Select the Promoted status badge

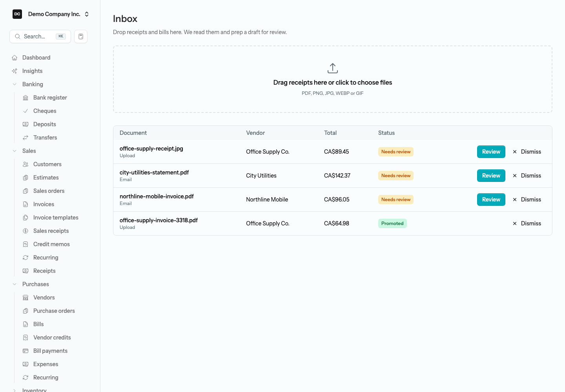392,223
